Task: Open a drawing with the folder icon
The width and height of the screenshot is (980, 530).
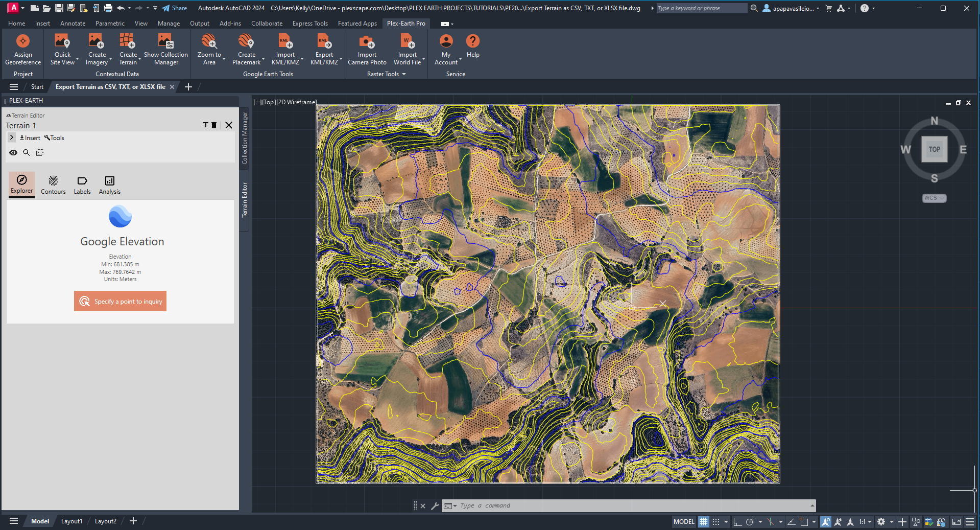Action: (x=46, y=8)
